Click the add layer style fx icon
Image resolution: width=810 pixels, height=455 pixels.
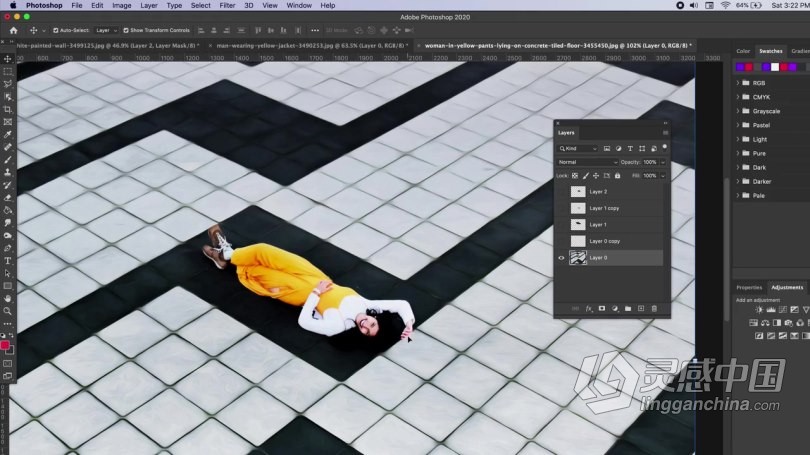tap(589, 308)
